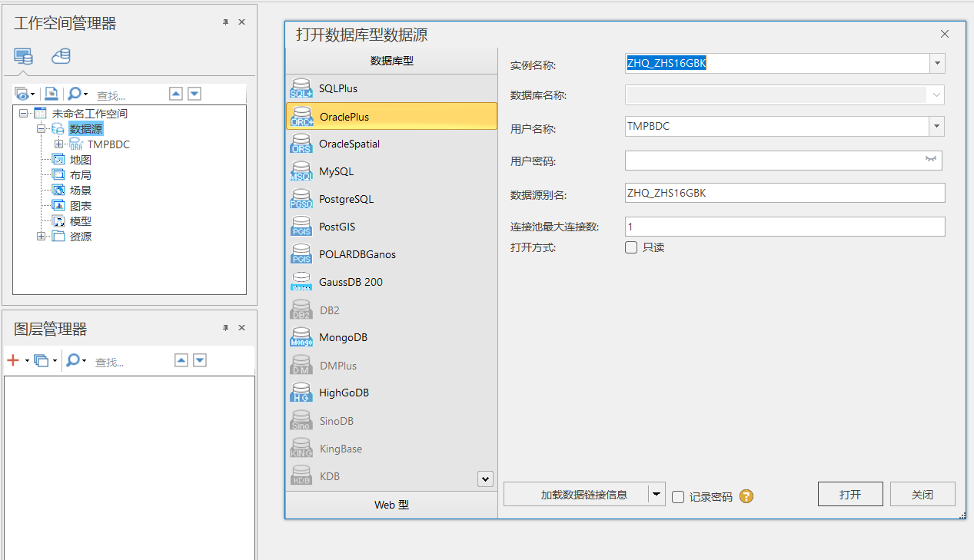Open search options dropdown in 图层管理器

(84, 361)
